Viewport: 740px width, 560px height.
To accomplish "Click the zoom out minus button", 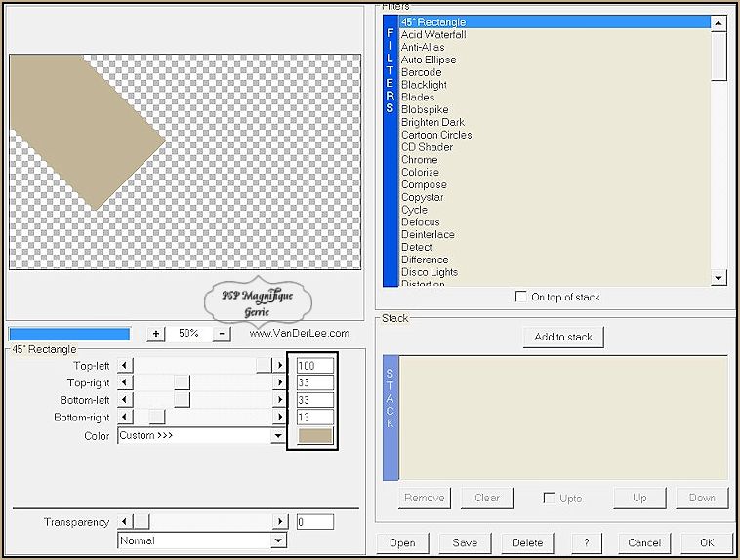I will 222,334.
